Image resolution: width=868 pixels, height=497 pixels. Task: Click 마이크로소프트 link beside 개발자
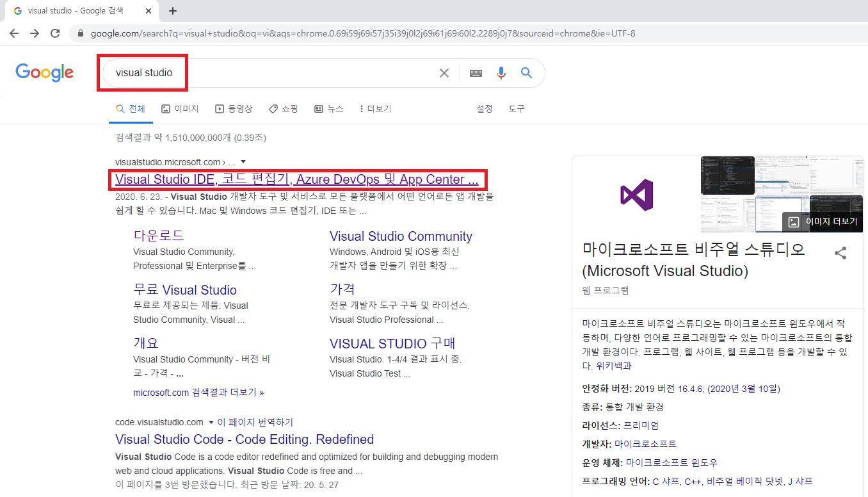[645, 444]
